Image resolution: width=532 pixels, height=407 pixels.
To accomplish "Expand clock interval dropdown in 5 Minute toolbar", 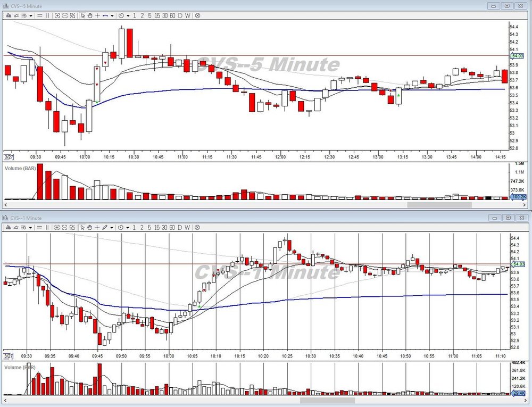I will coord(128,15).
